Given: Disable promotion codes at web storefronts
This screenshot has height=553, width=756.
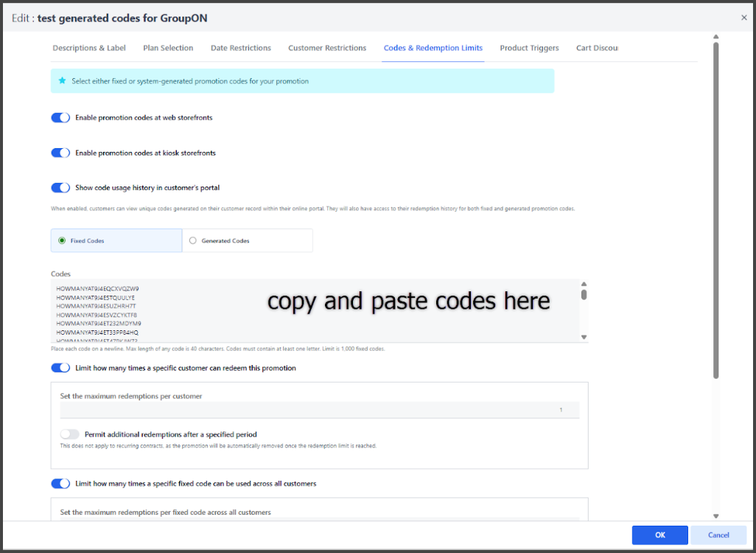Looking at the screenshot, I should point(60,118).
